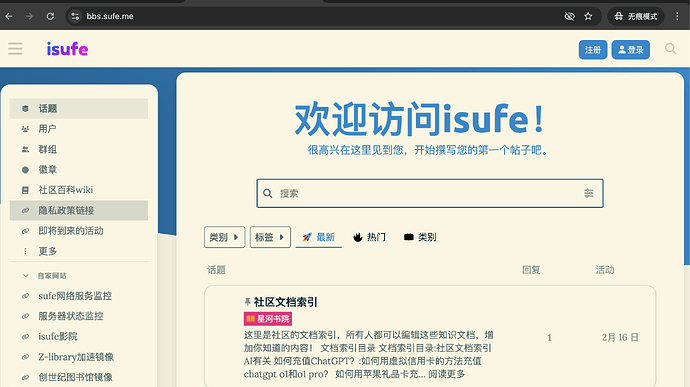Open 服务器状态监控 link

79,316
